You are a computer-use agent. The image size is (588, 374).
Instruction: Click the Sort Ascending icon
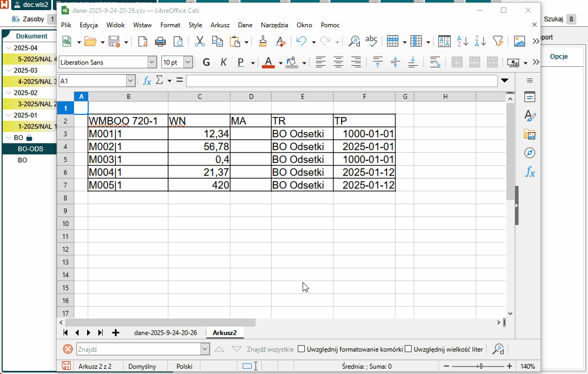point(462,42)
